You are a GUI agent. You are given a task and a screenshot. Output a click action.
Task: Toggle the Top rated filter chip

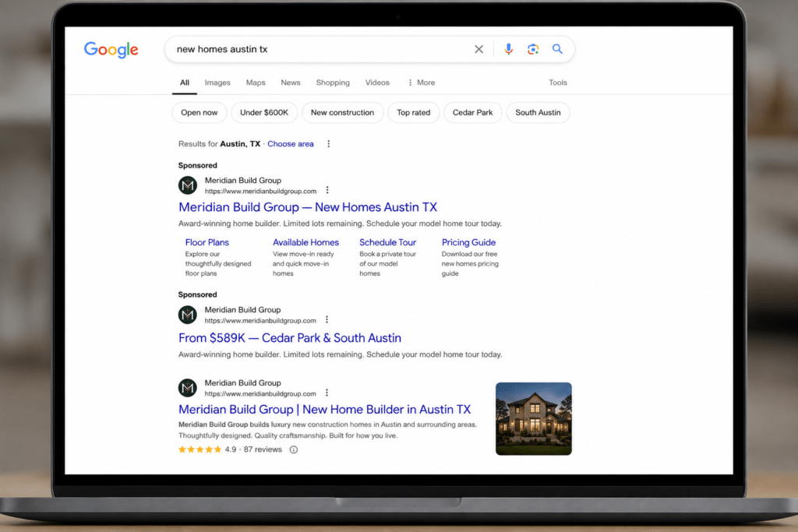pos(414,112)
